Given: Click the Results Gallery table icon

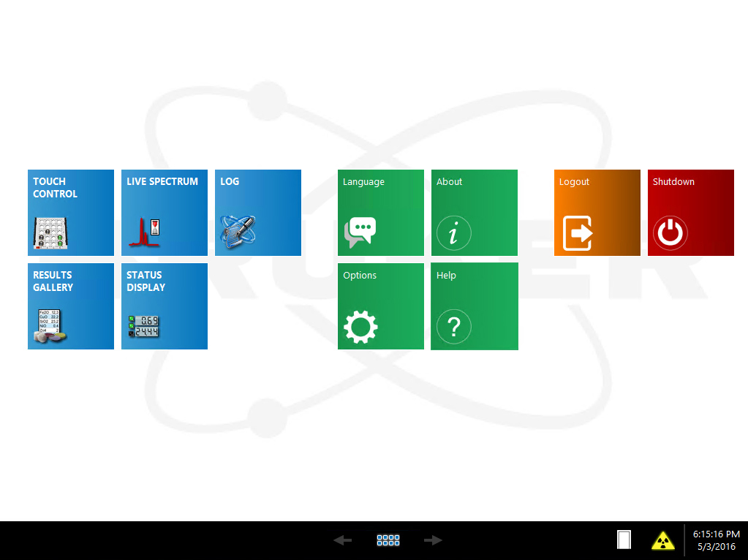Looking at the screenshot, I should tap(50, 327).
